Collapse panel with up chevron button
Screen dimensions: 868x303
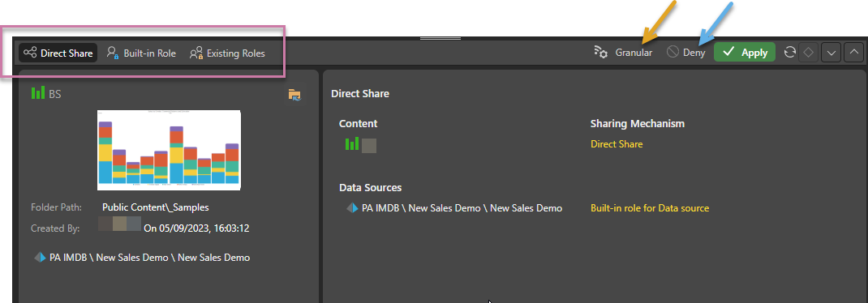tap(853, 53)
